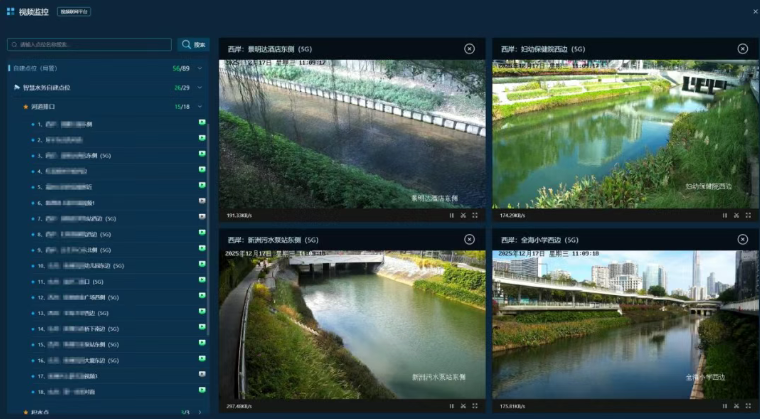Close the 景明达酒店东侧 video feed
The width and height of the screenshot is (760, 419).
pyautogui.click(x=469, y=49)
